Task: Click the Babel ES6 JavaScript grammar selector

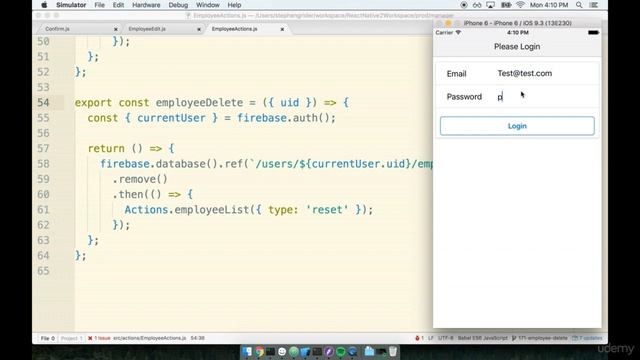Action: 482,338
